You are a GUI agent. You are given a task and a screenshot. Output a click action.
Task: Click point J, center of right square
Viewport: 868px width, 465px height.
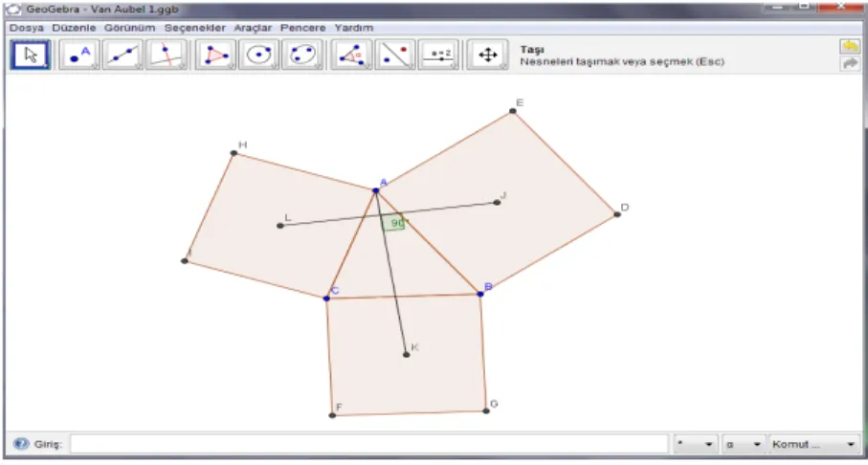(x=497, y=202)
